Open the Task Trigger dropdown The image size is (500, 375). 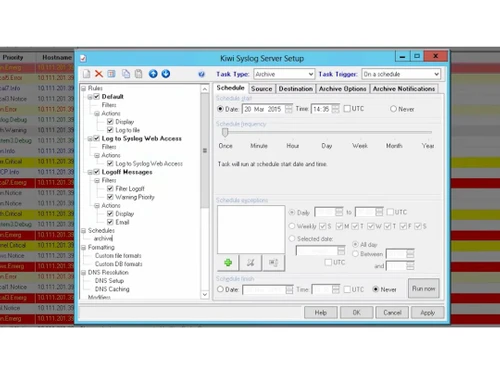436,74
